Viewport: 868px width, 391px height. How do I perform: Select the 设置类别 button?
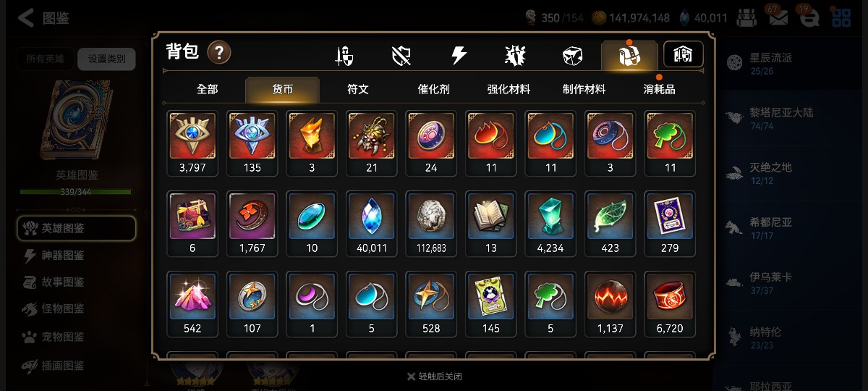point(106,59)
